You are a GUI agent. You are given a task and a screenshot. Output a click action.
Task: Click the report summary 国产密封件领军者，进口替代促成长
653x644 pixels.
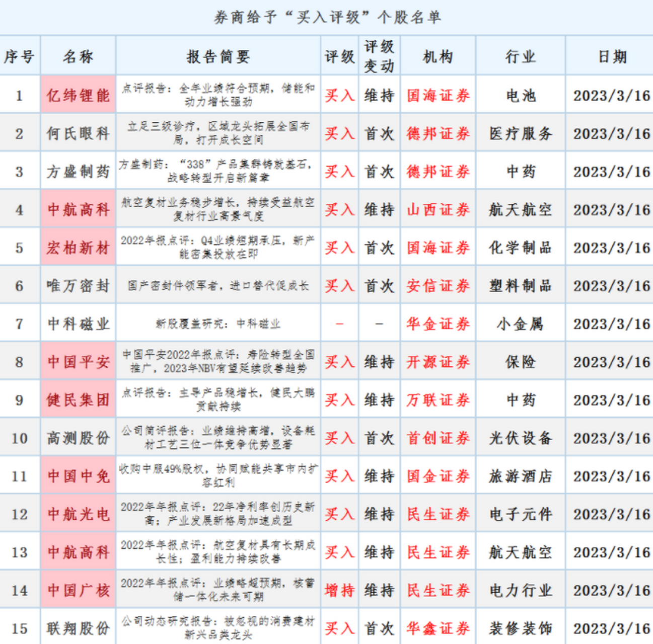218,286
